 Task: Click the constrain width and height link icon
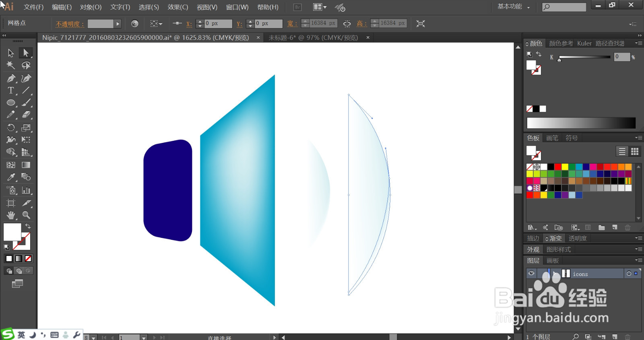[x=347, y=24]
